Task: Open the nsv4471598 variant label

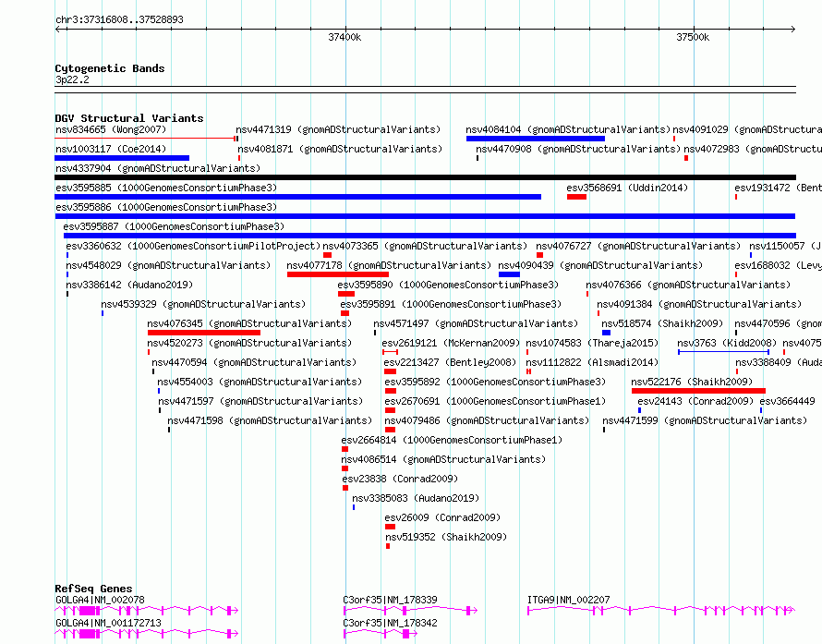Action: 270,420
